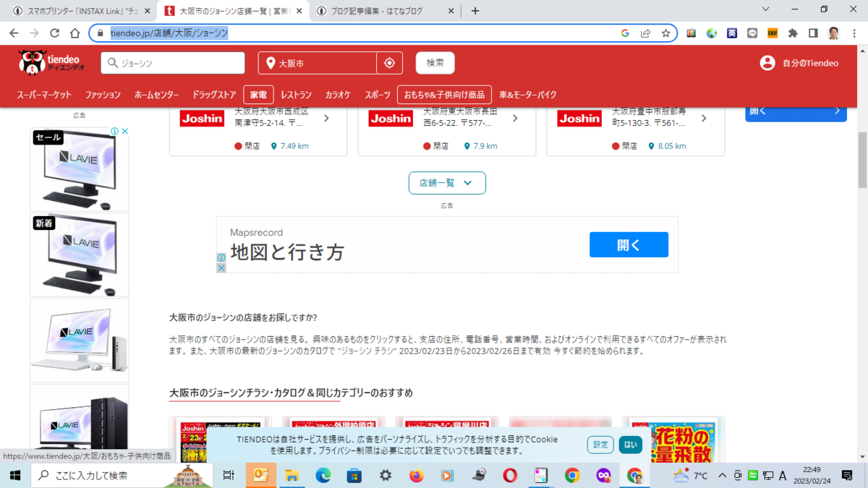868x488 pixels.
Task: Open the 豊中市服部 Joshin store chevron
Action: click(704, 118)
